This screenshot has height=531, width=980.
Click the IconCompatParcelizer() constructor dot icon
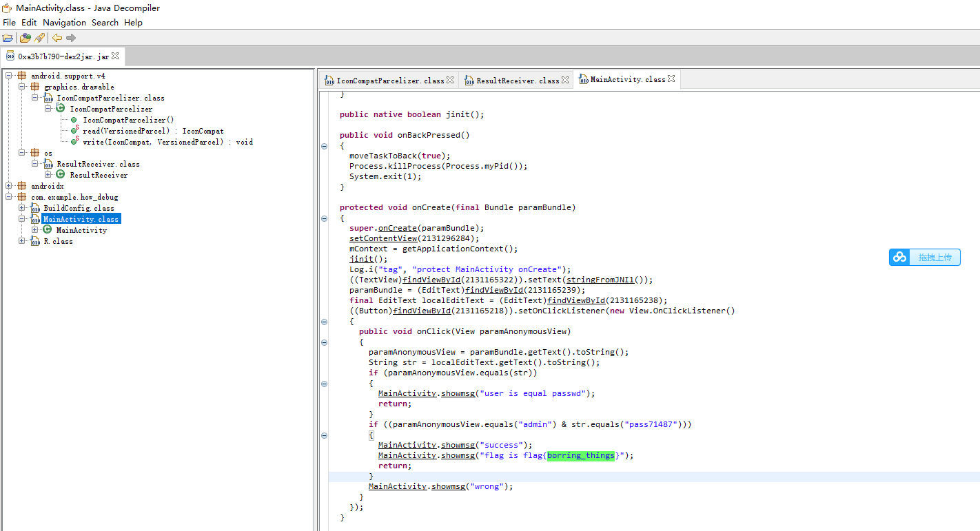[74, 120]
